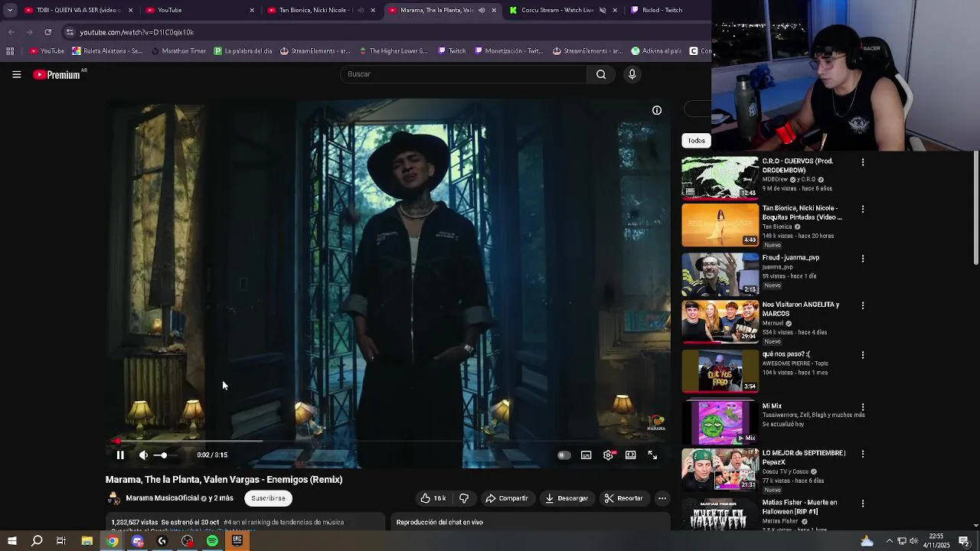Click the Recortar clip button

(x=623, y=498)
